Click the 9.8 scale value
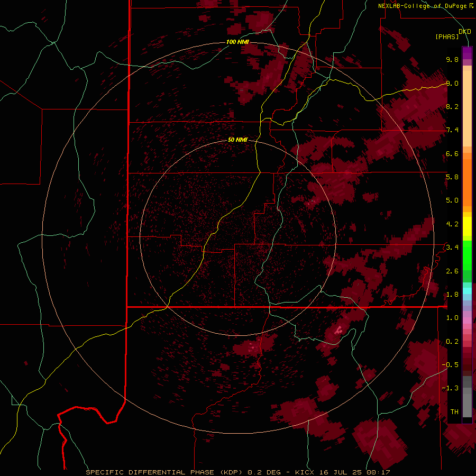The height and width of the screenshot is (476, 476). coord(452,59)
